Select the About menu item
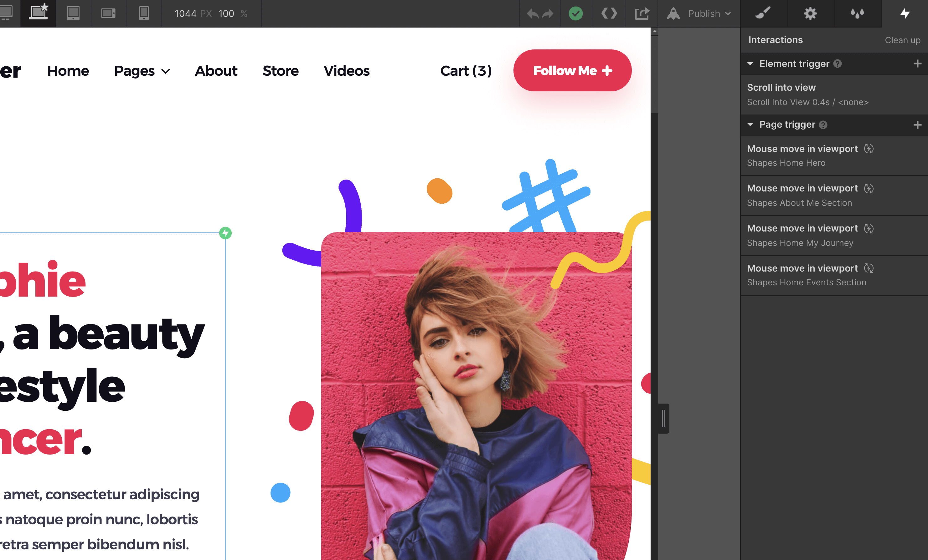Image resolution: width=928 pixels, height=560 pixels. point(216,71)
